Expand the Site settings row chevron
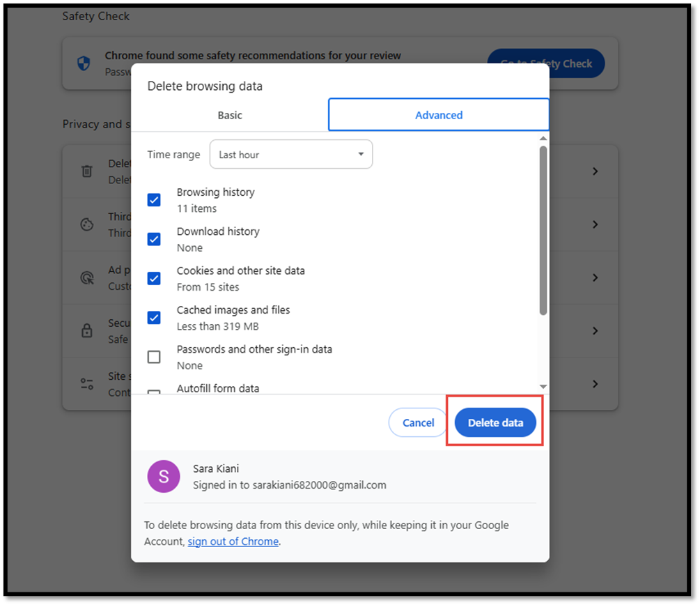 point(595,384)
